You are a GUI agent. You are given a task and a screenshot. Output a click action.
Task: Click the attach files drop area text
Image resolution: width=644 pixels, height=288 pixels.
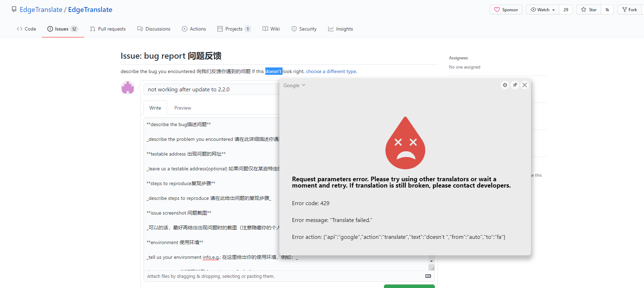point(211,276)
